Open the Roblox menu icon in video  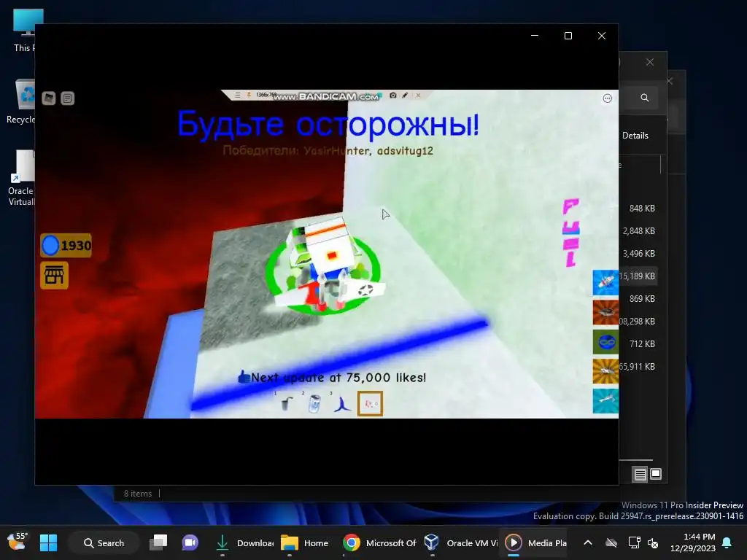pos(49,98)
